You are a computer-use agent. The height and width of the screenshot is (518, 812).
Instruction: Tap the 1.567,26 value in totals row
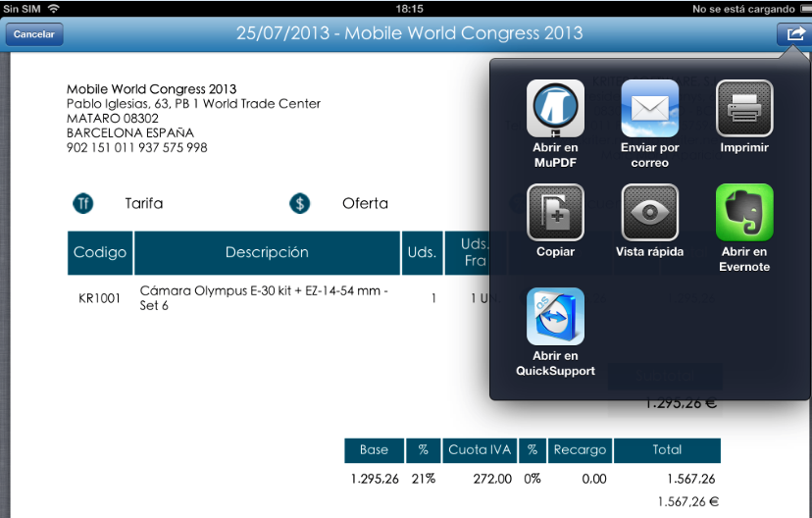(690, 479)
